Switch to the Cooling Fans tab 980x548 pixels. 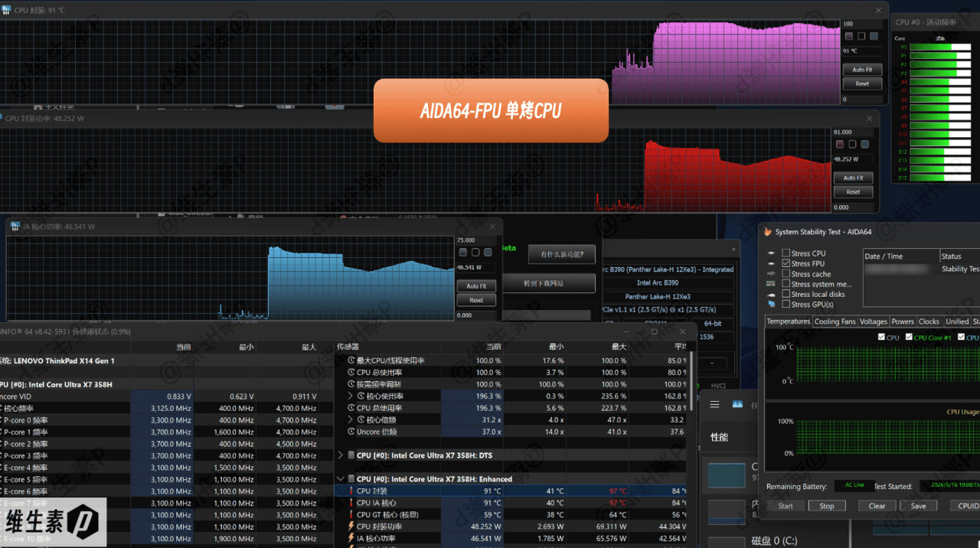tap(835, 321)
